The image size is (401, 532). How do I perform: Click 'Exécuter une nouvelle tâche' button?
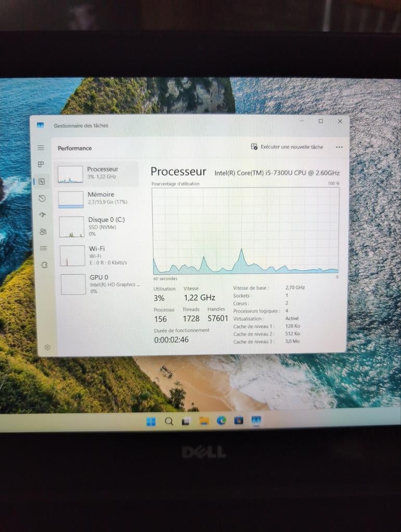click(287, 147)
